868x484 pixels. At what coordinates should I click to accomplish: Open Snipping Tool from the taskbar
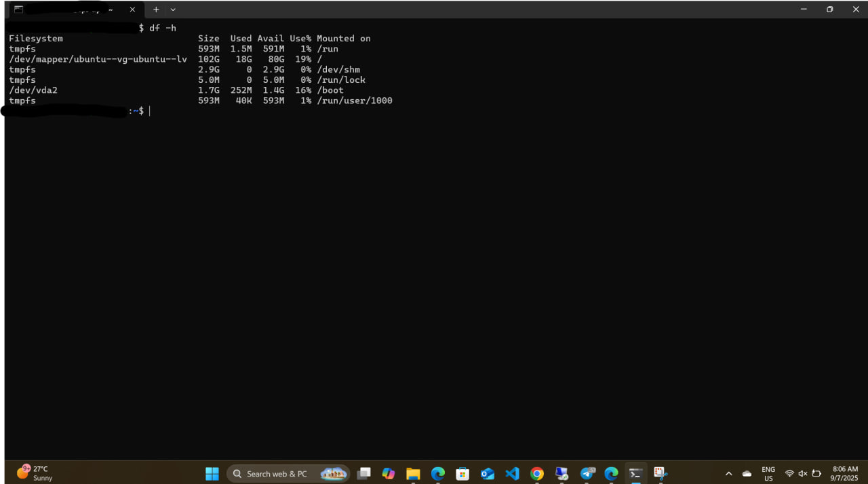[660, 473]
